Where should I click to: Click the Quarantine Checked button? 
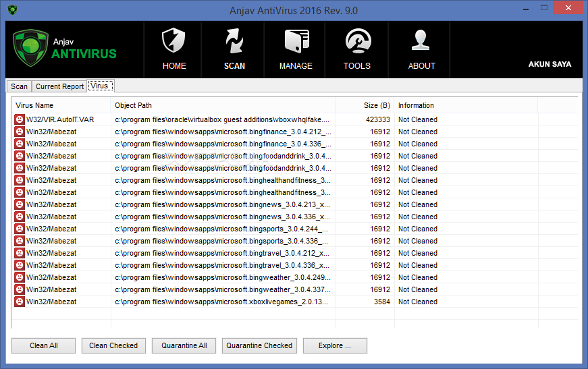pos(259,345)
